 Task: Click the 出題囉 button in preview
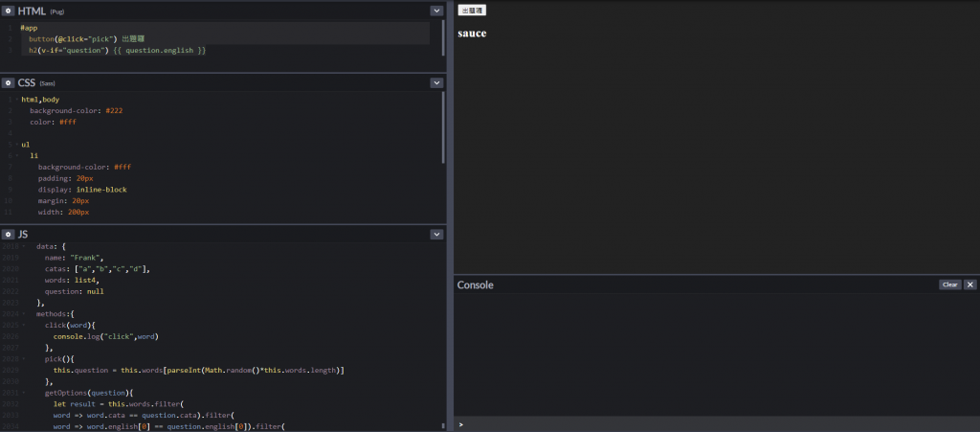click(472, 11)
